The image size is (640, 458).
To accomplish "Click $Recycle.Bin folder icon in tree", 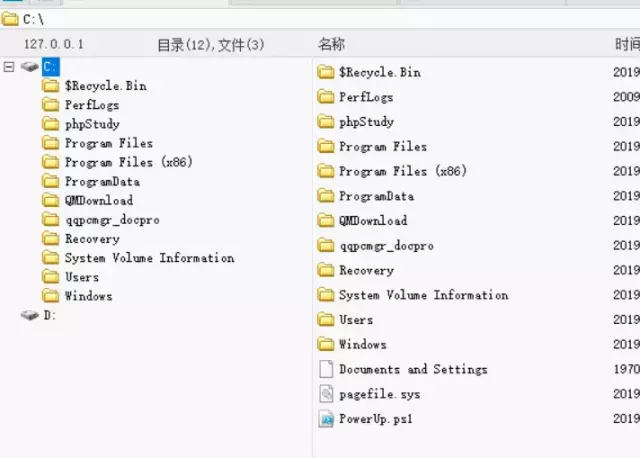I will pyautogui.click(x=51, y=85).
